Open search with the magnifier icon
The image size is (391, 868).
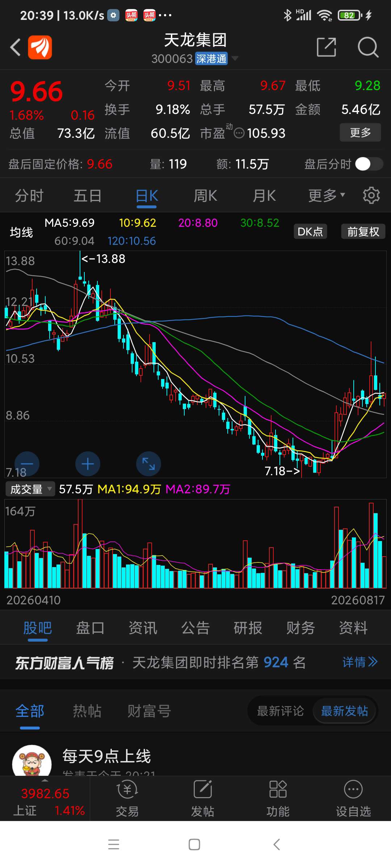[x=368, y=47]
